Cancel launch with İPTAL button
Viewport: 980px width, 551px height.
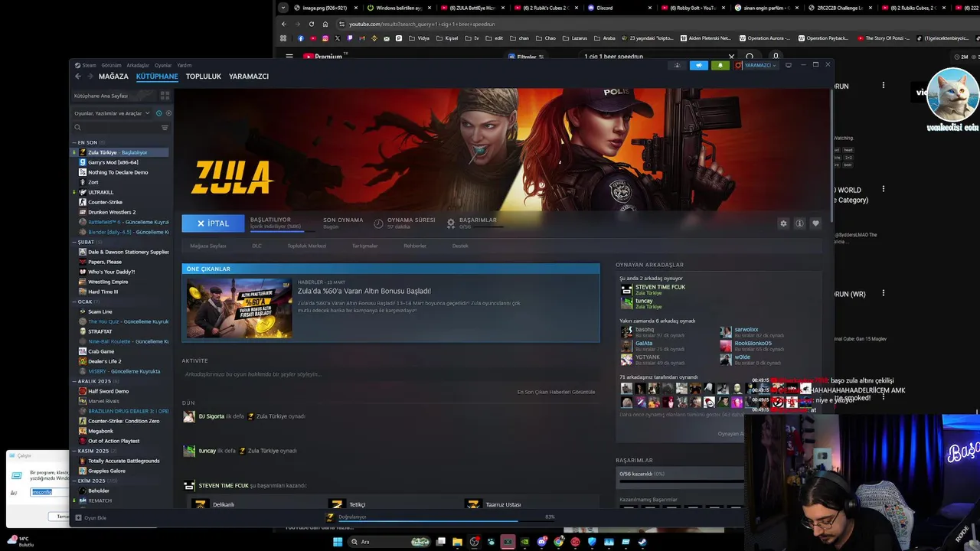[x=213, y=223]
